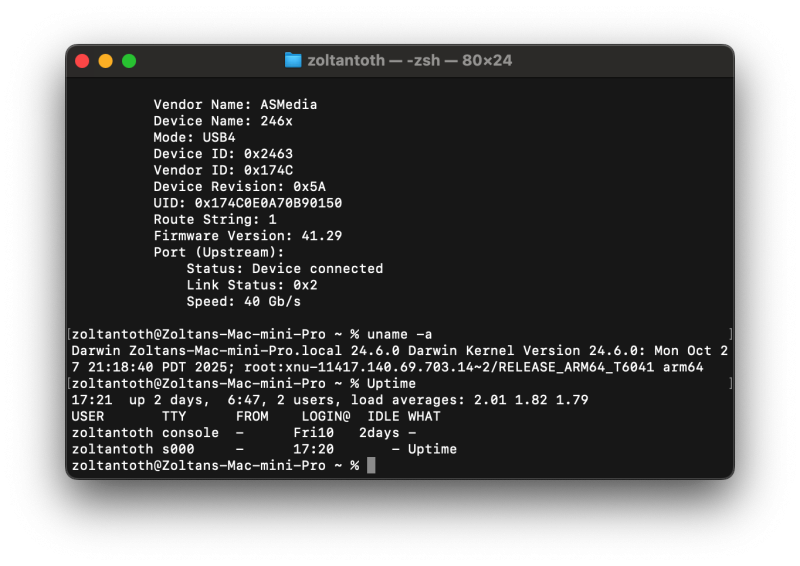Click the 'Route String: 1' line
Screen dimensions: 800x566
tap(215, 219)
